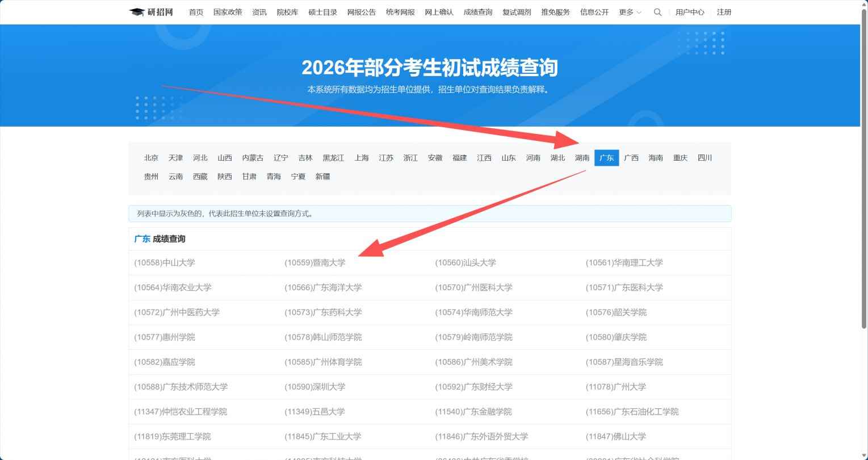Select the 重庆 province tab

(680, 158)
